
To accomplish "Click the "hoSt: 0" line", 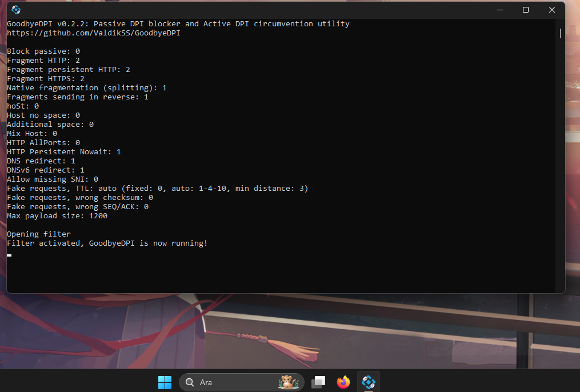I will tap(23, 106).
